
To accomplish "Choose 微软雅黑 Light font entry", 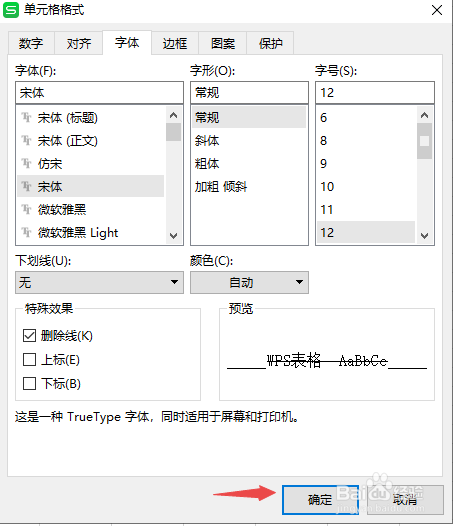I will pyautogui.click(x=91, y=232).
